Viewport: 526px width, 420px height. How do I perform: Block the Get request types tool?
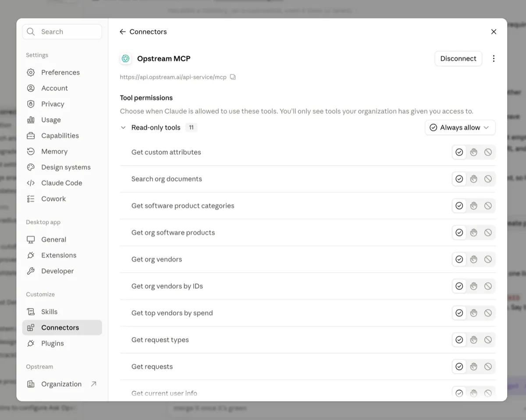(x=488, y=339)
